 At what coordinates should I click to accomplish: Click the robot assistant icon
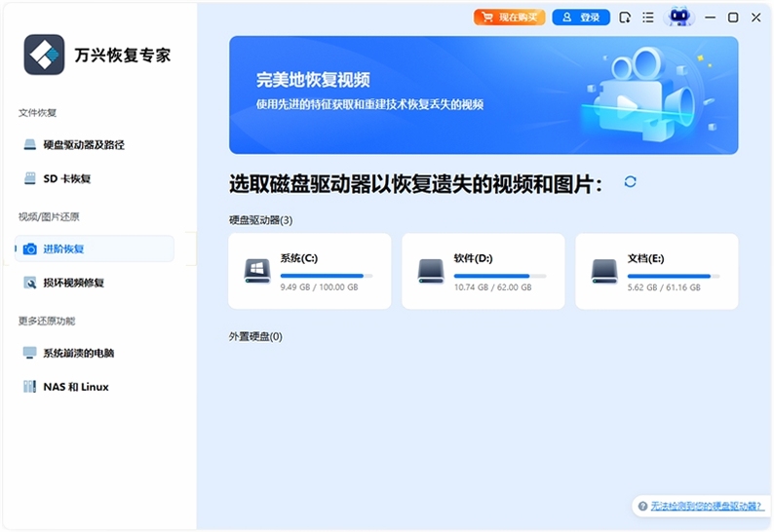[x=679, y=17]
